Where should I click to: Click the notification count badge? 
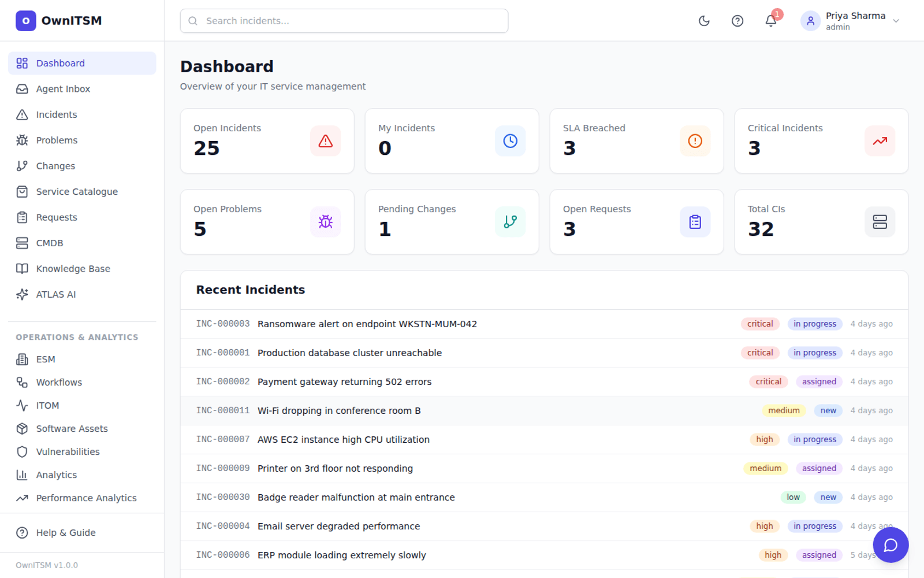click(x=777, y=14)
